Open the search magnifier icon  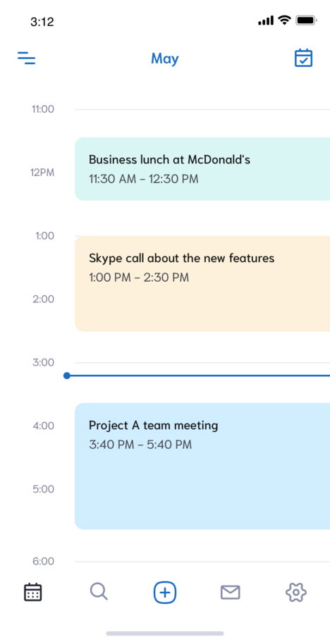pyautogui.click(x=99, y=593)
